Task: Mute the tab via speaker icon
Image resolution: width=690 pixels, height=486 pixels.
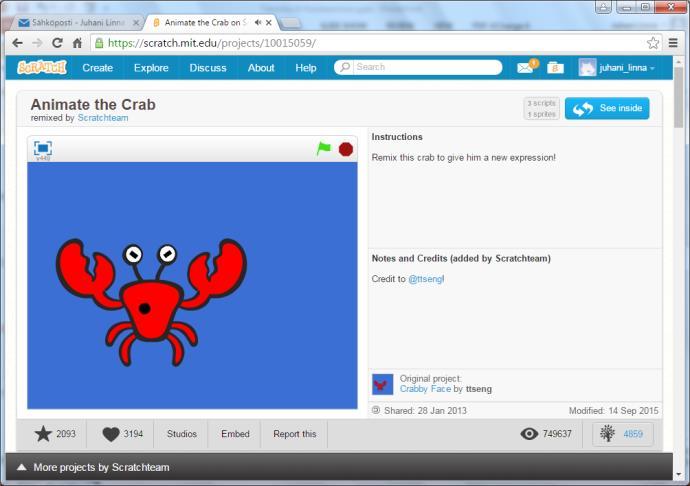Action: click(258, 22)
